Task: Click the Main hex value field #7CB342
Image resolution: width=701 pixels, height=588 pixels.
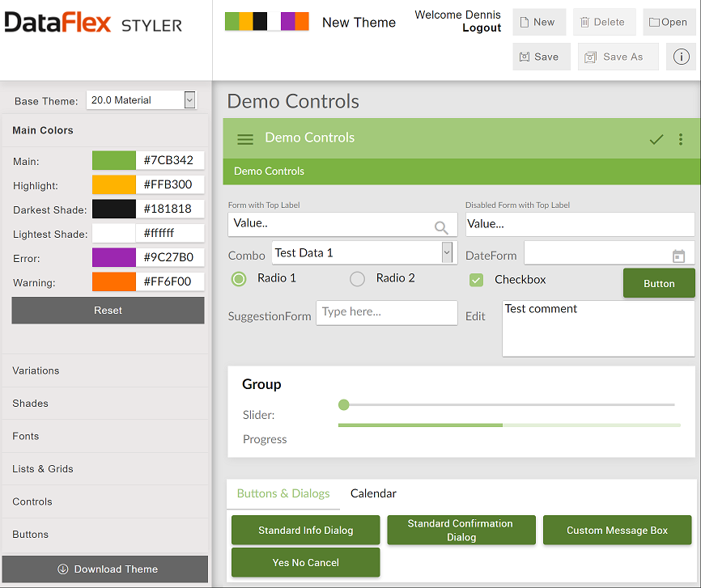Action: [170, 160]
